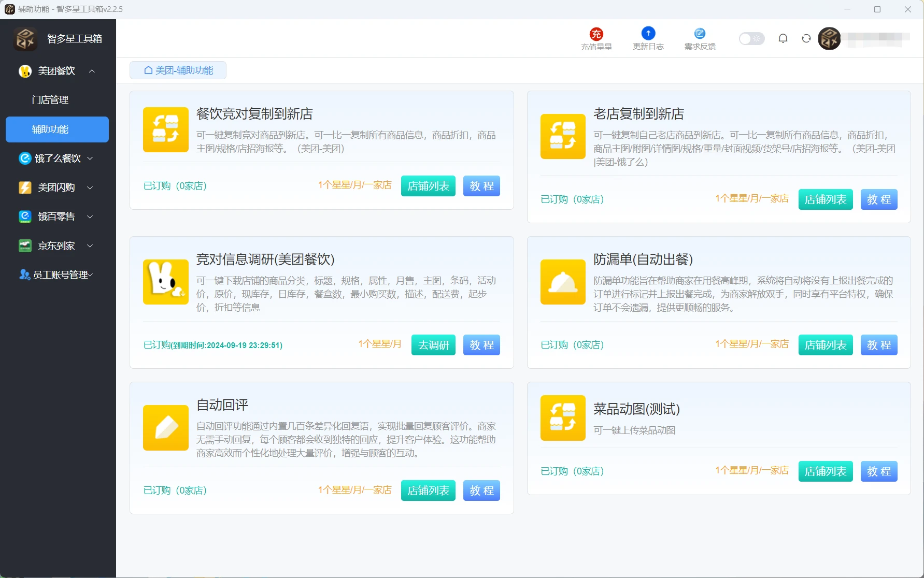
Task: Open 教程 for 菜品动图(测试)
Action: pyautogui.click(x=879, y=471)
